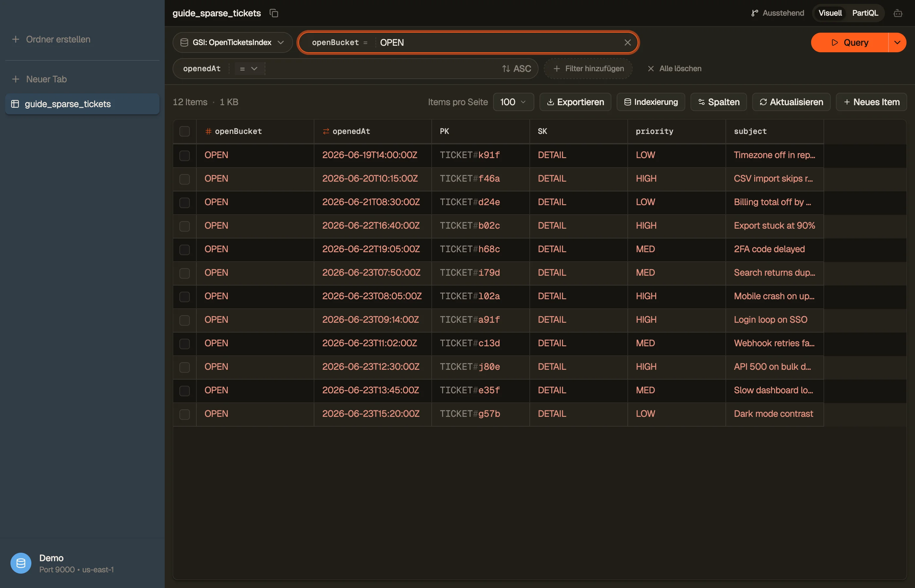Click the Dark mode contrast subject cell
The width and height of the screenshot is (915, 588).
(774, 414)
